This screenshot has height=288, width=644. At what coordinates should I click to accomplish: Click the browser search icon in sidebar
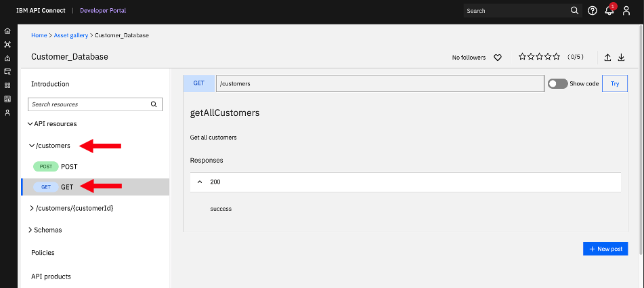coord(7,71)
